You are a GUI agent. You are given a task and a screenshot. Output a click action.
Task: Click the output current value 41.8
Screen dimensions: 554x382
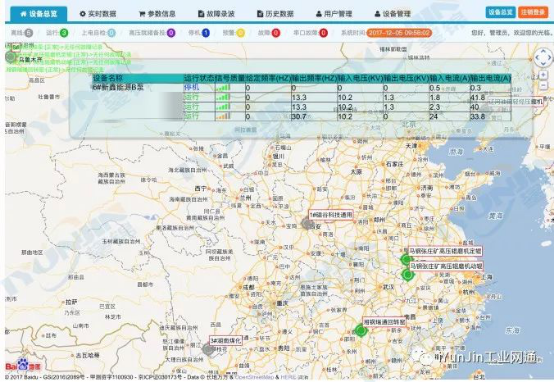[x=478, y=97]
